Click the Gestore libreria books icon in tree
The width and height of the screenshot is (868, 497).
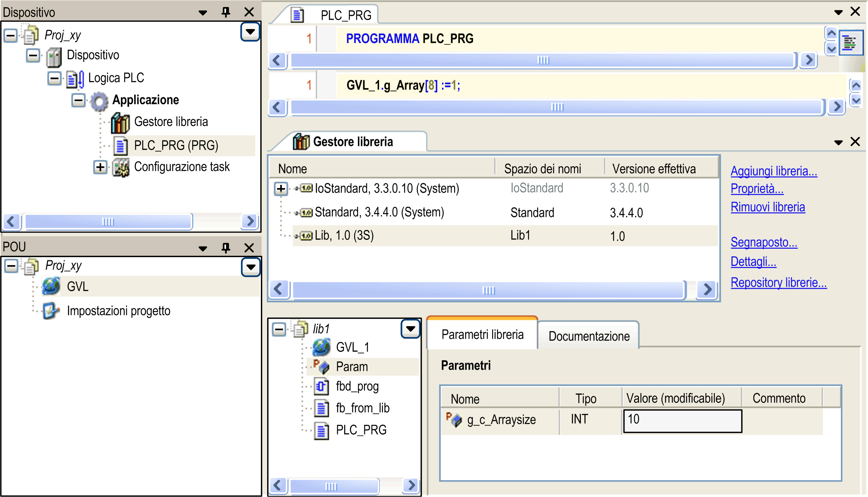click(120, 123)
